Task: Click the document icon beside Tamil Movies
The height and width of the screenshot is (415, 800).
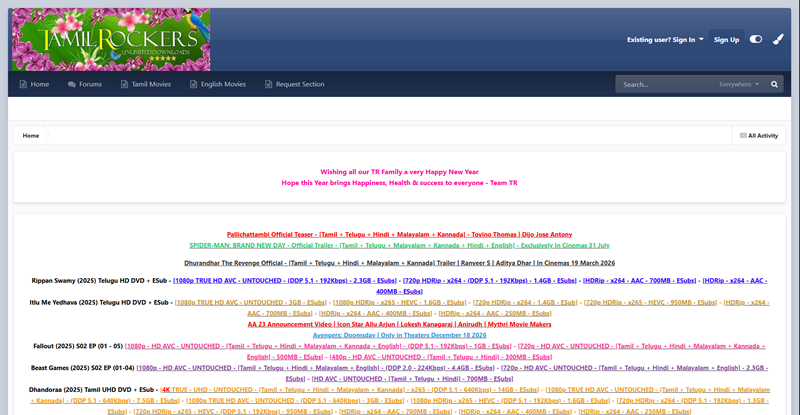Action: click(x=124, y=84)
